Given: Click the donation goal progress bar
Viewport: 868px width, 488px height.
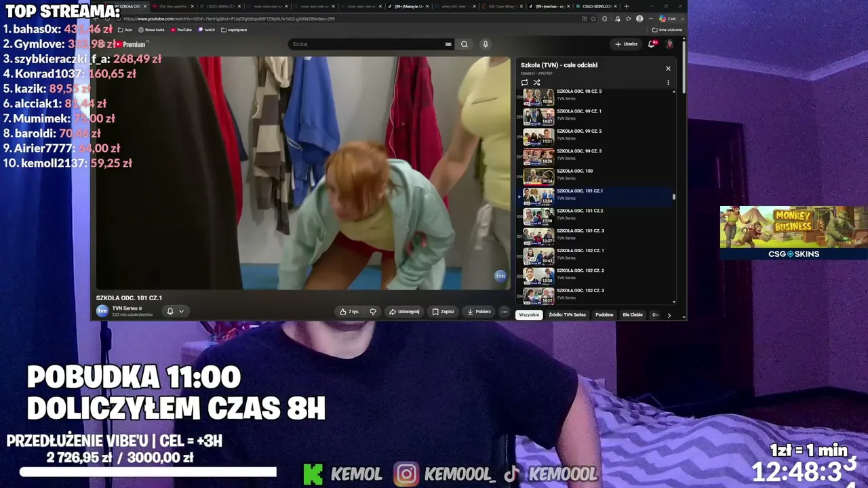Looking at the screenshot, I should pos(148,472).
